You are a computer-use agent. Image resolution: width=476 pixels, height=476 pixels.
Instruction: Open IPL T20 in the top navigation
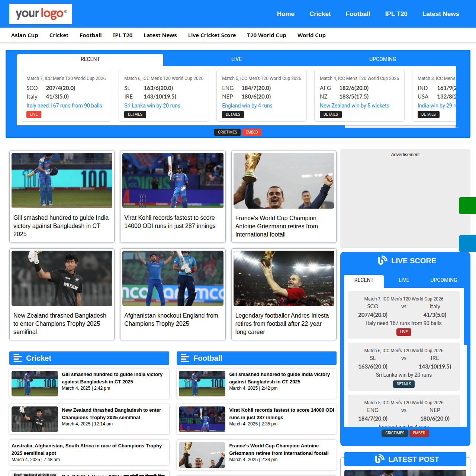click(396, 14)
